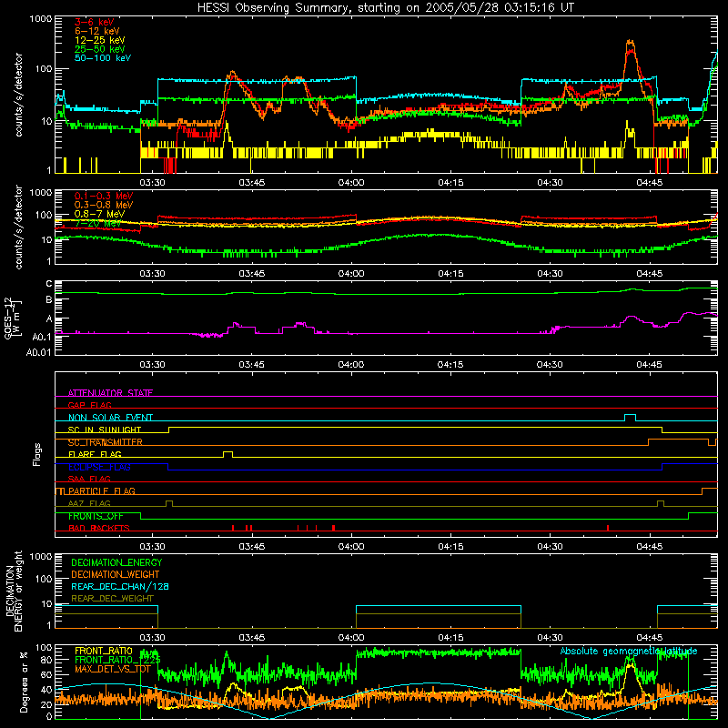Image resolution: width=728 pixels, height=728 pixels.
Task: Click the Degrees or % axis label
Action: click(24, 682)
